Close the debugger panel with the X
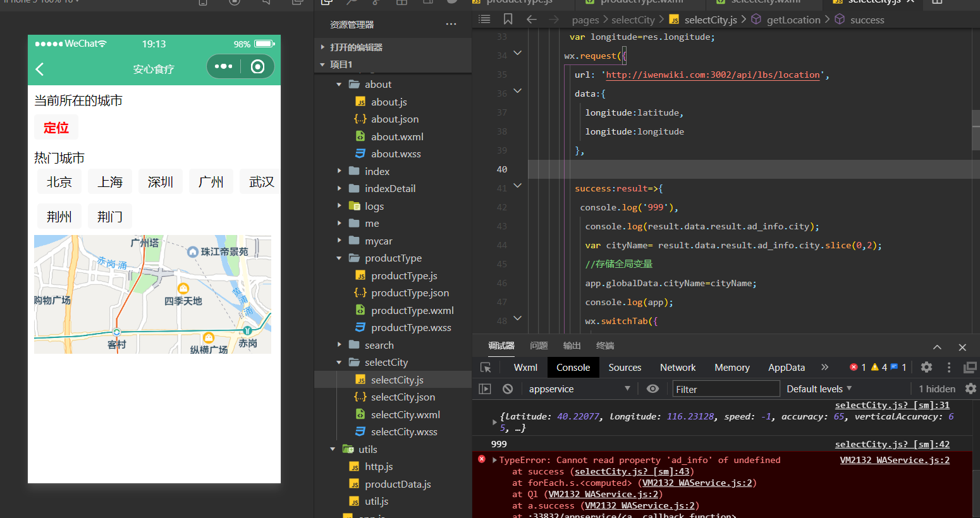The height and width of the screenshot is (518, 980). (x=962, y=347)
